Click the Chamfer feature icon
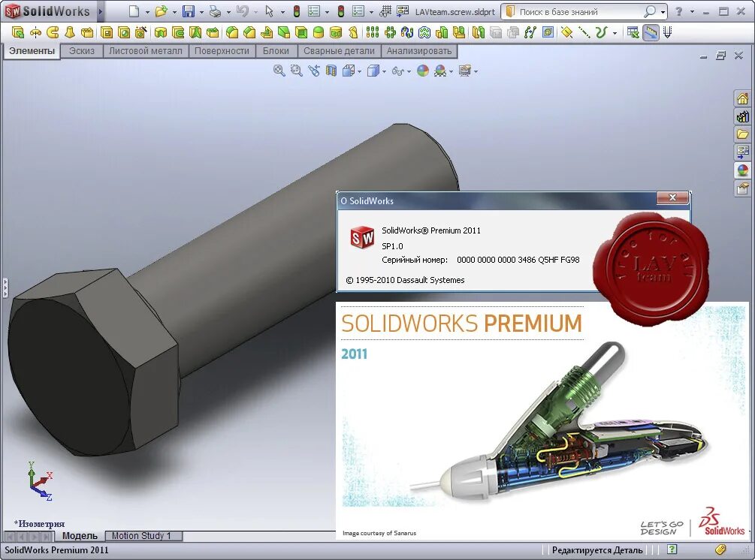This screenshot has width=755, height=560. coord(249,32)
